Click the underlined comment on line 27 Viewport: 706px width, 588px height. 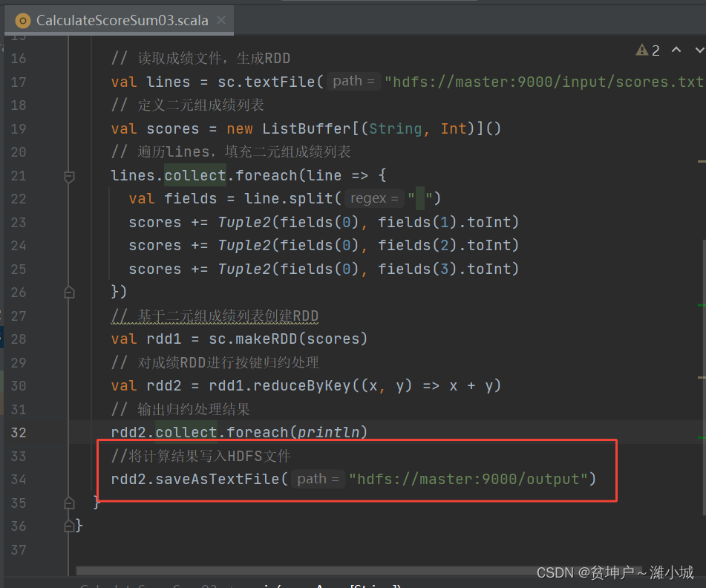click(x=215, y=316)
